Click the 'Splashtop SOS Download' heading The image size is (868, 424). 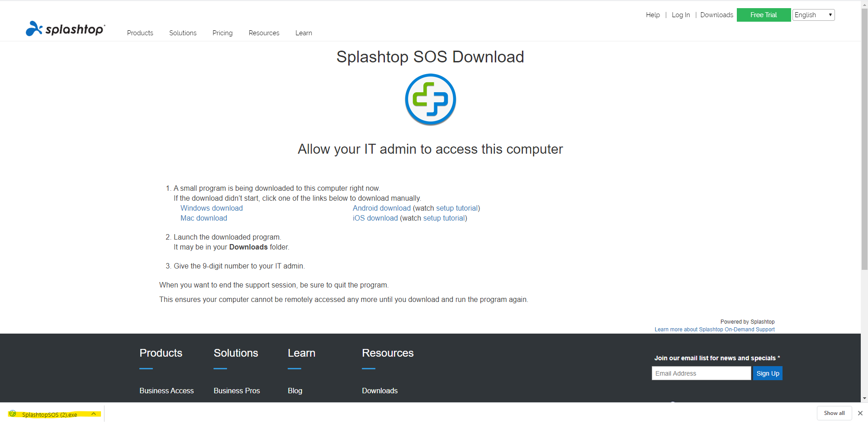pos(430,57)
